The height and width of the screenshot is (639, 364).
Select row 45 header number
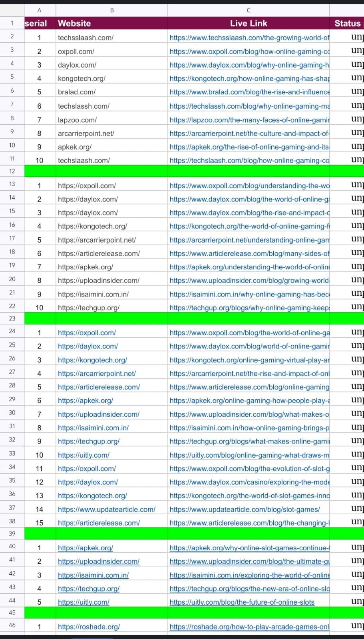point(12,613)
